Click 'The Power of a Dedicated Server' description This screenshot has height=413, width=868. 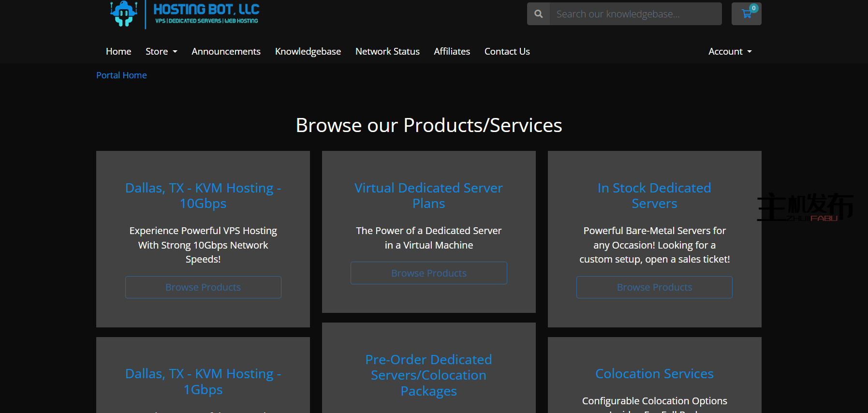tap(429, 238)
